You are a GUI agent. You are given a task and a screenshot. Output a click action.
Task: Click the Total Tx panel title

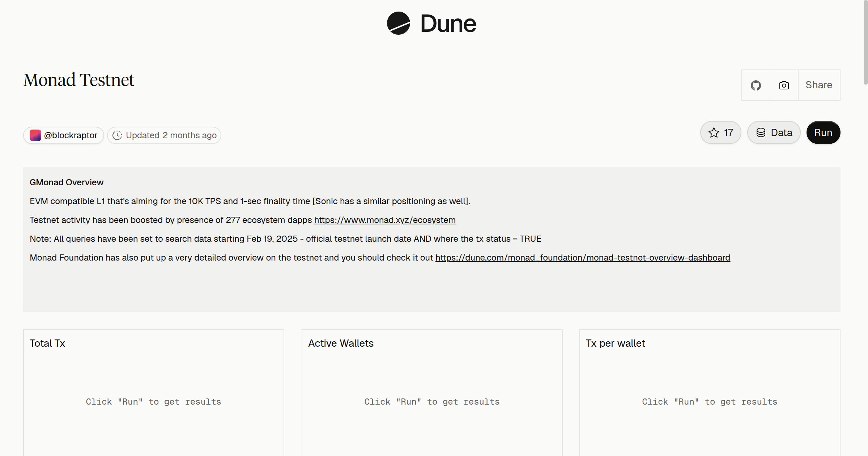pyautogui.click(x=47, y=343)
